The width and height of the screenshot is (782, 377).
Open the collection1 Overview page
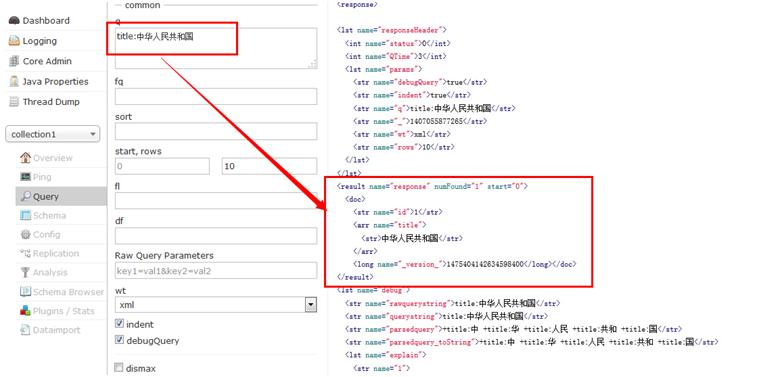(53, 158)
